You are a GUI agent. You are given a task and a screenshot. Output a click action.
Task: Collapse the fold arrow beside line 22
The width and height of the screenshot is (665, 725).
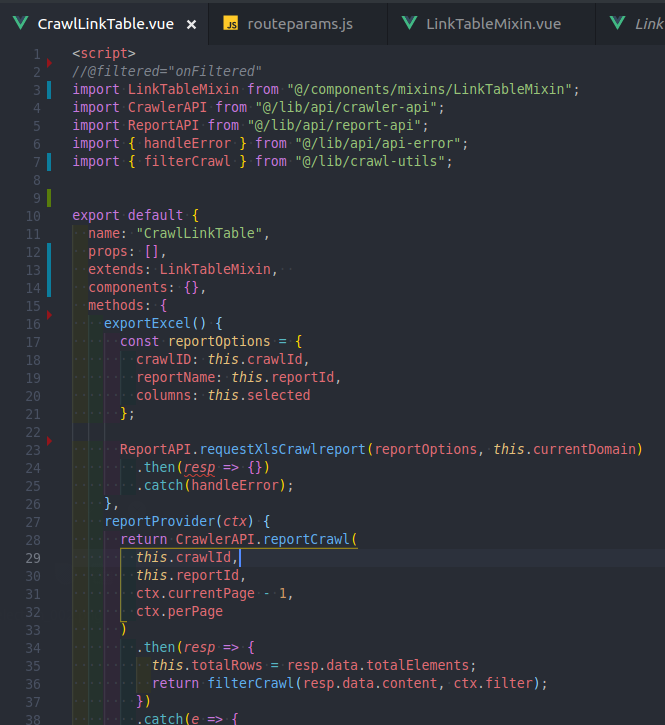(x=49, y=441)
